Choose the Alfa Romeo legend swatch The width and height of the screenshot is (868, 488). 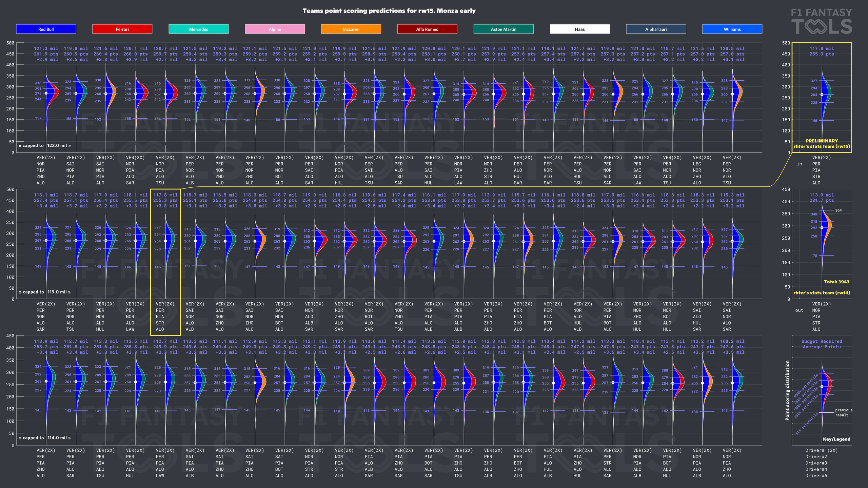tap(427, 29)
